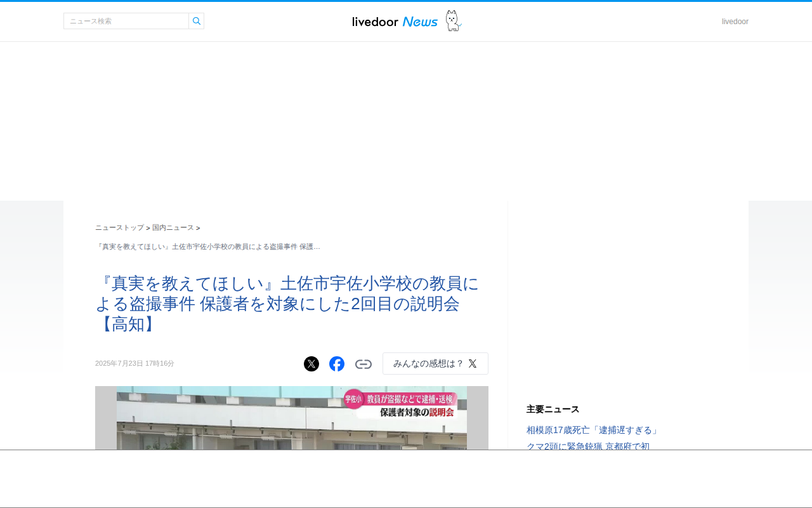Click X icon inside みんなの感想は button
The height and width of the screenshot is (508, 812).
pyautogui.click(x=473, y=364)
